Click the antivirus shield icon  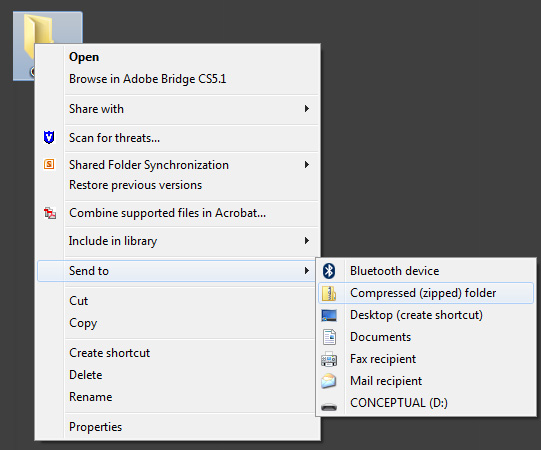tap(49, 137)
